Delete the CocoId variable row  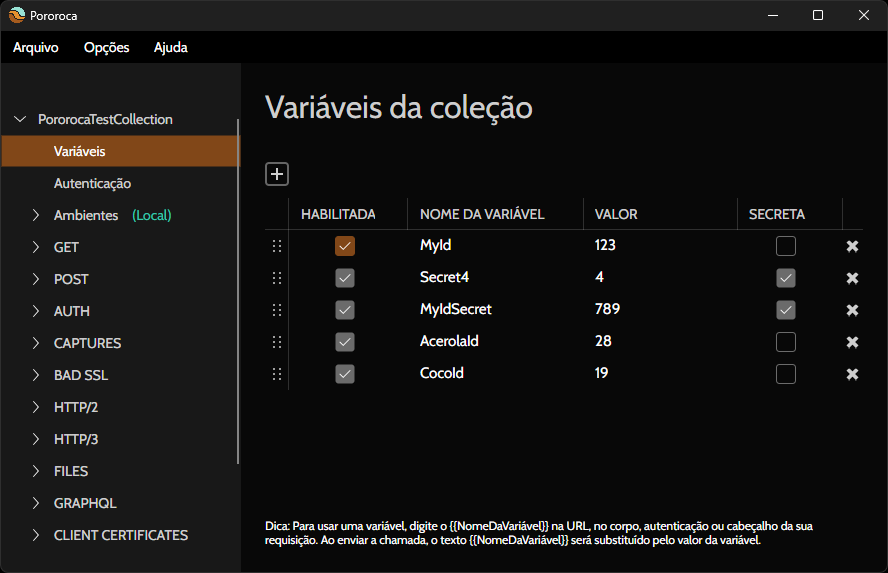852,374
